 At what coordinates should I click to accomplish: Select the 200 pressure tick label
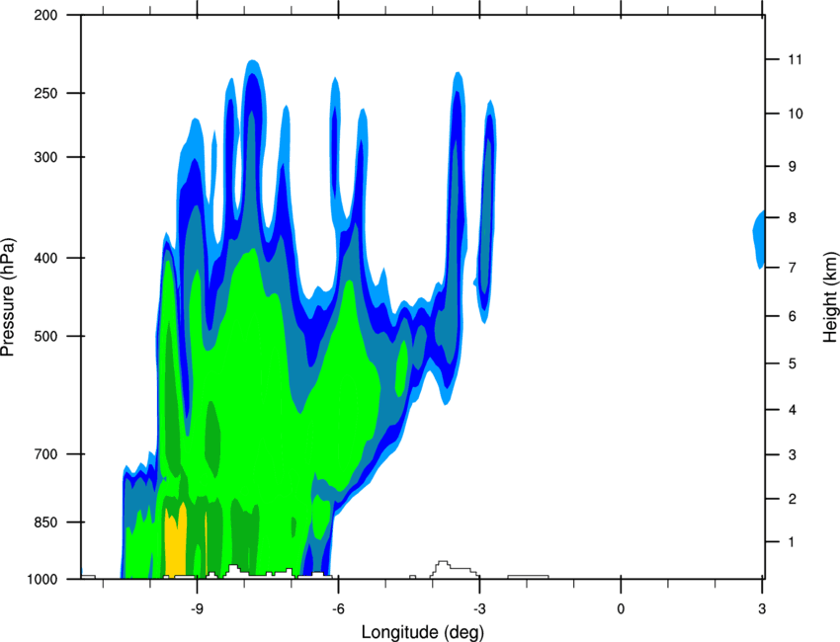click(45, 15)
